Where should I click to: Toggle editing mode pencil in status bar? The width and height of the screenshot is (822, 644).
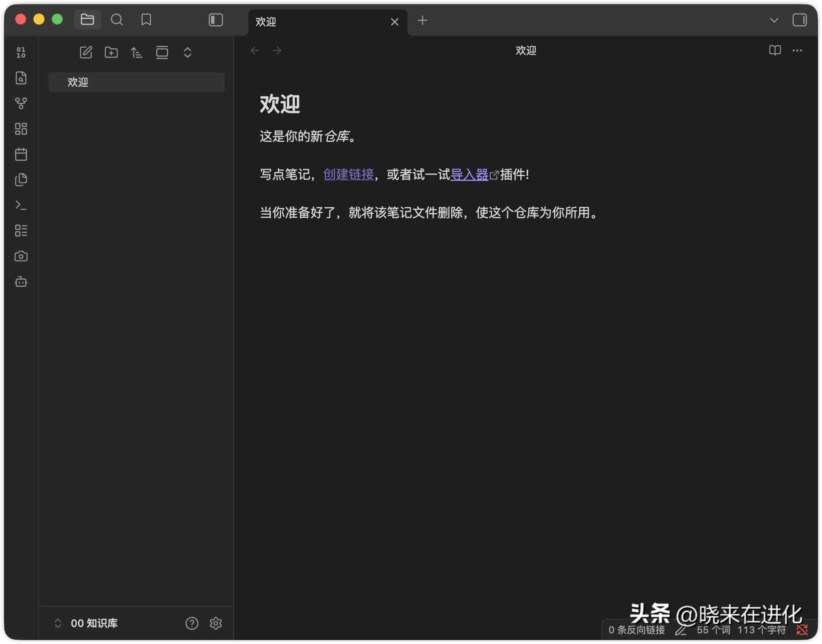[680, 630]
